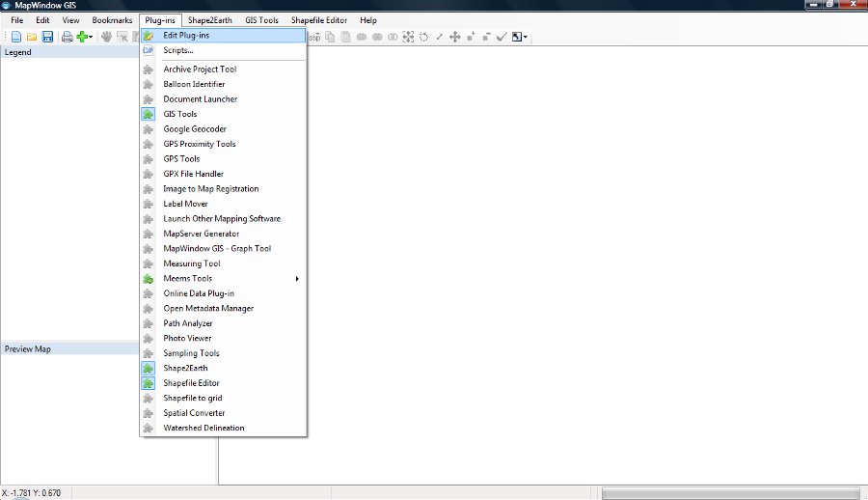Image resolution: width=868 pixels, height=500 pixels.
Task: Choose Spatial Converter plug-in
Action: (223, 413)
